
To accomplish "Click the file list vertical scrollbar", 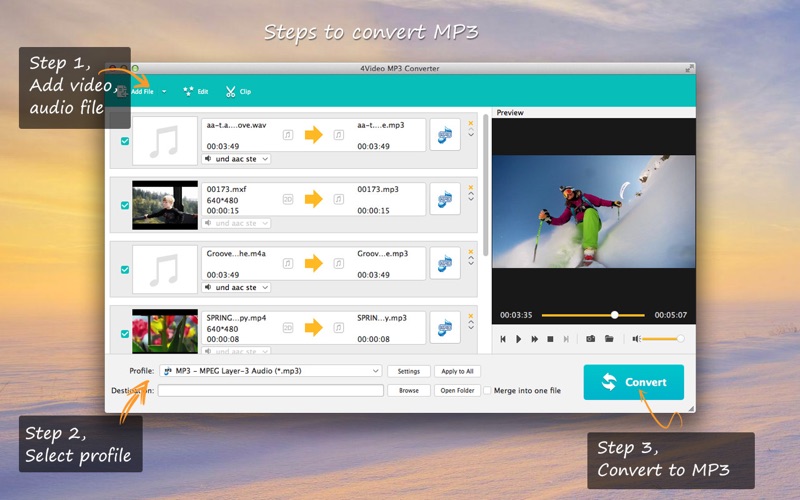I will tap(485, 186).
